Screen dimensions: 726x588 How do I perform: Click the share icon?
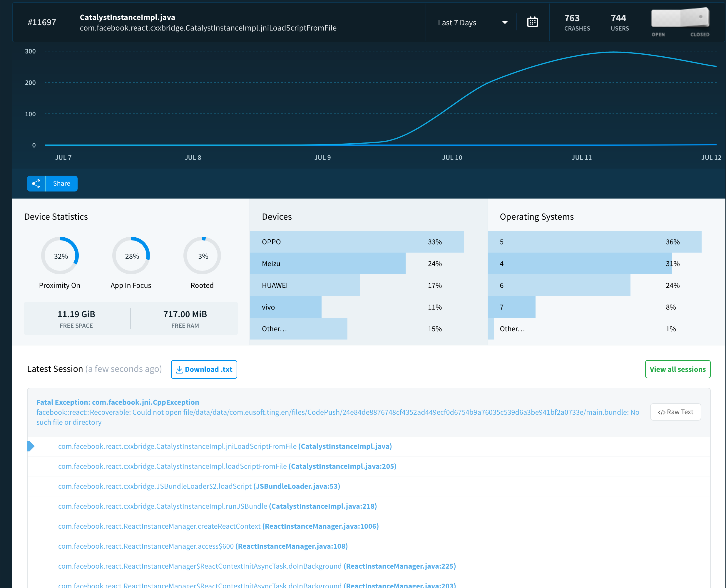(x=36, y=183)
